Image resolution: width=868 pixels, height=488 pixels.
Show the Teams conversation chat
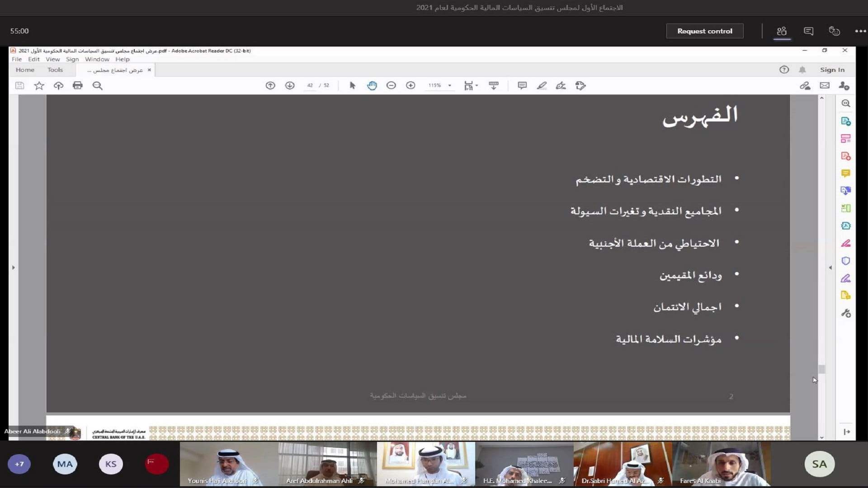point(808,31)
